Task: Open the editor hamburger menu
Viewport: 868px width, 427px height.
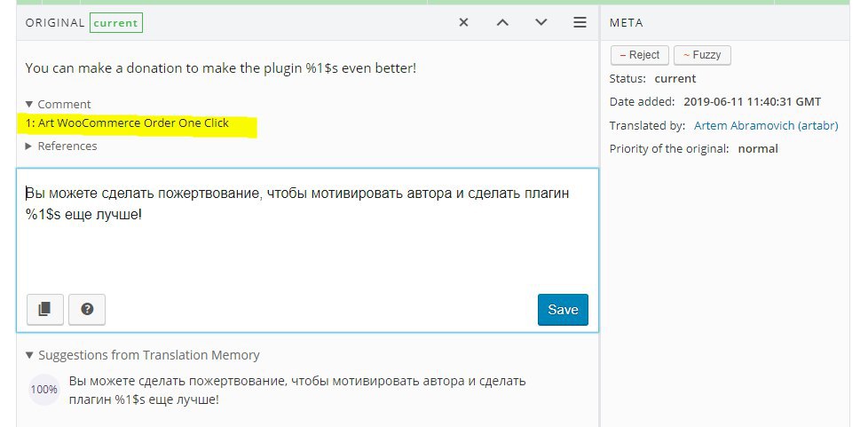Action: coord(580,23)
